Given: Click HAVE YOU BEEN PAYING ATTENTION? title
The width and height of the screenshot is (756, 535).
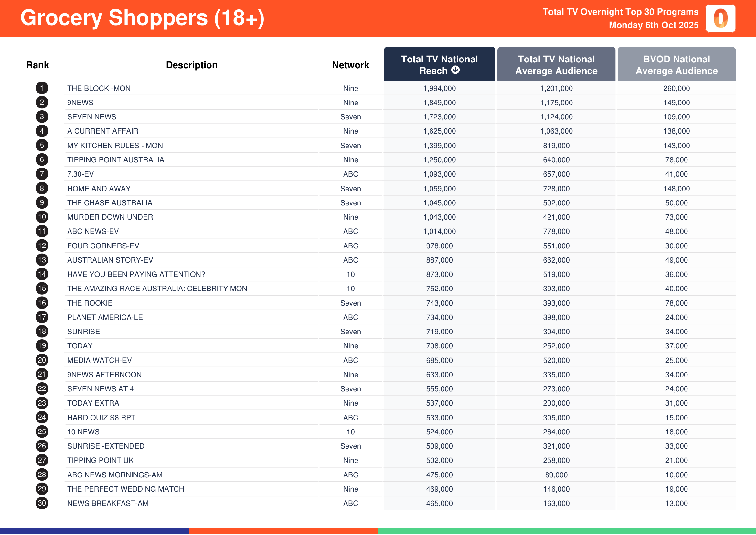Looking at the screenshot, I should point(136,274).
